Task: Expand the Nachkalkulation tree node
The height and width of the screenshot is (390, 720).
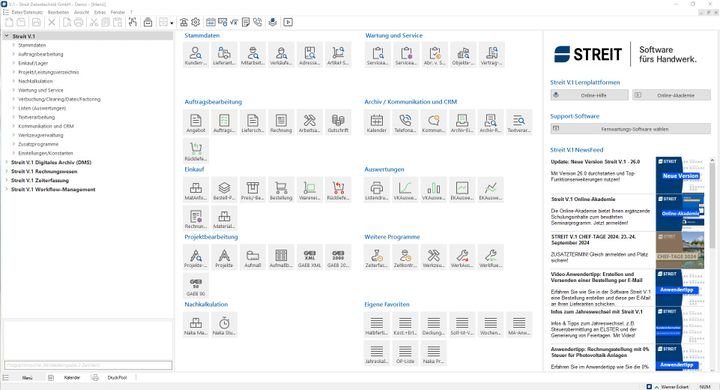Action: pyautogui.click(x=13, y=81)
